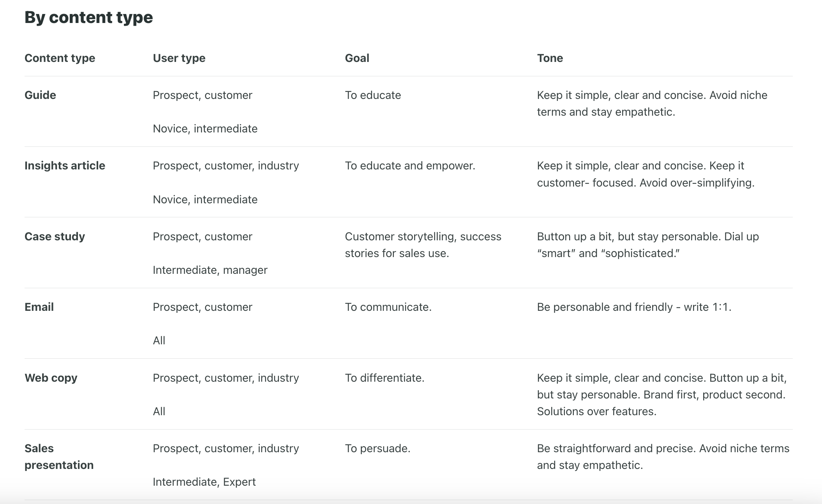Click the "Intermediate, manager" user type text
The width and height of the screenshot is (822, 504).
coord(210,270)
